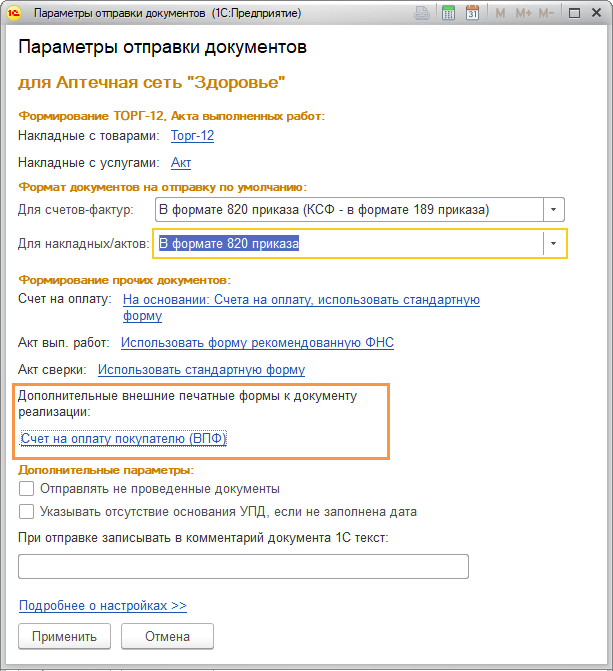Click the Накладные с услугами label

click(x=89, y=163)
